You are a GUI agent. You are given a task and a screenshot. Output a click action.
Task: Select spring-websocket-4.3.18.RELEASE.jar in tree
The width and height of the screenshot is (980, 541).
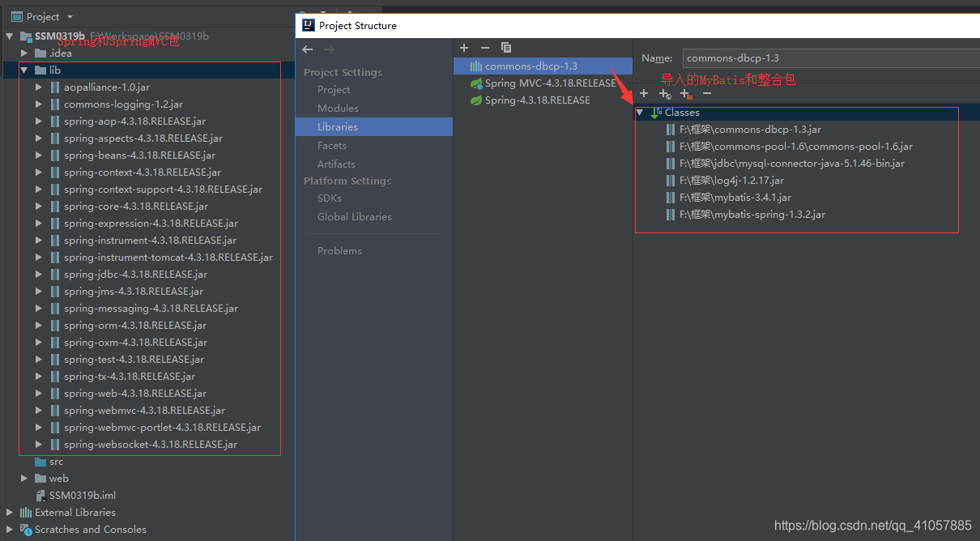point(151,445)
